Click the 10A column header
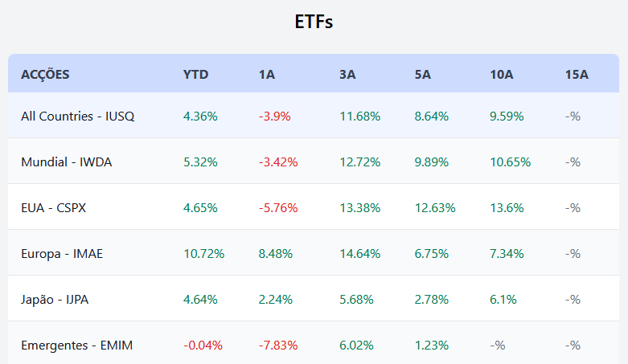This screenshot has width=628, height=364. coord(501,75)
